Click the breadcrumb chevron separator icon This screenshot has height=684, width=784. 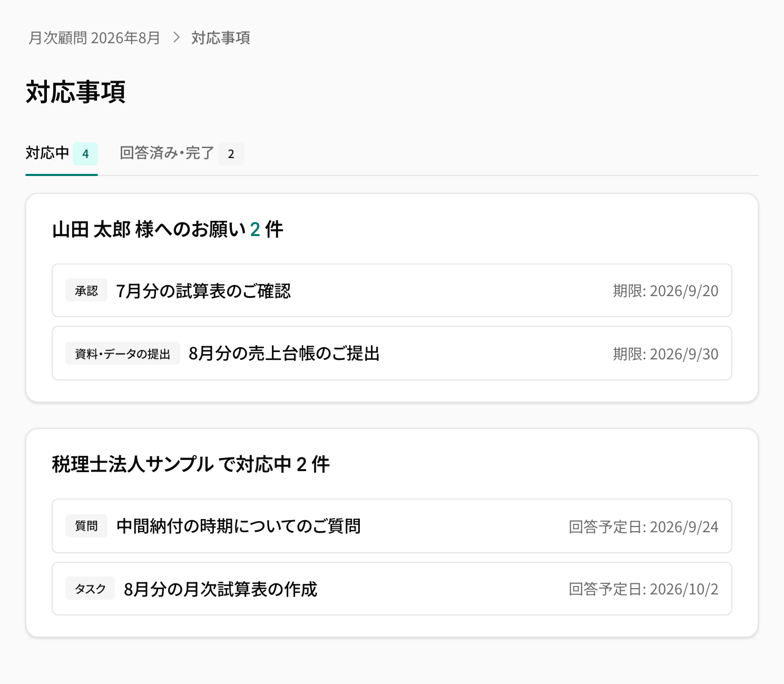[x=177, y=38]
